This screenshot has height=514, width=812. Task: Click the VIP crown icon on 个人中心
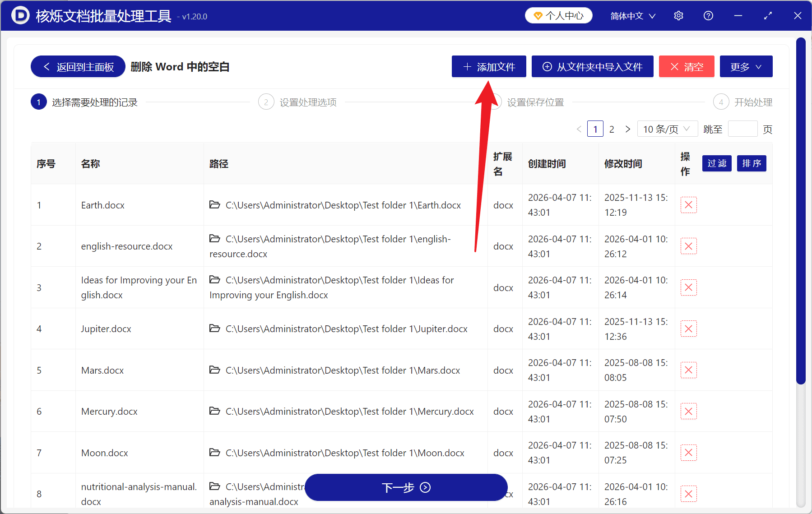point(538,15)
